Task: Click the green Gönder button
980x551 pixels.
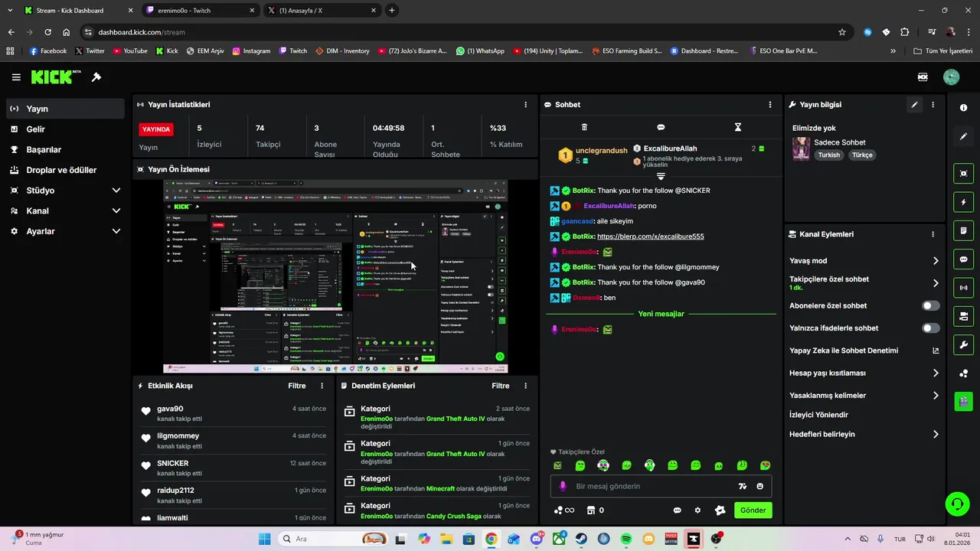Action: (x=753, y=510)
